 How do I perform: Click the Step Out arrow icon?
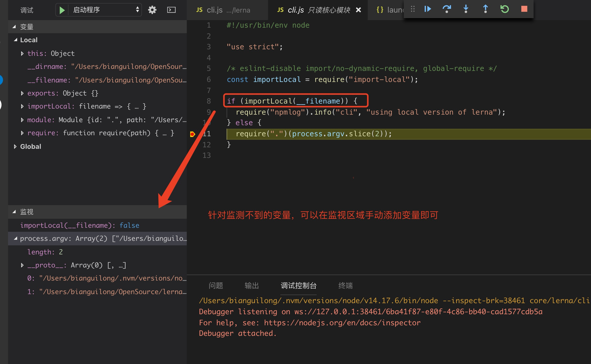pyautogui.click(x=485, y=9)
